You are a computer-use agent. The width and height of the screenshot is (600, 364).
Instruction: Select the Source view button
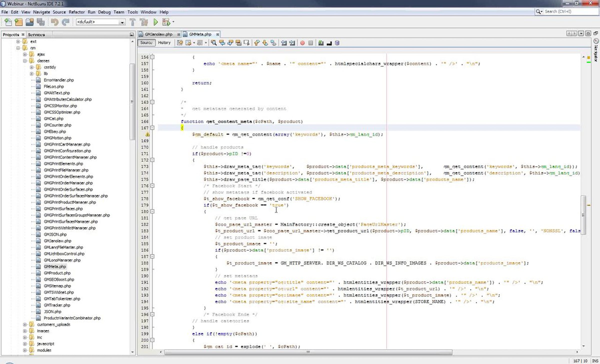point(146,43)
